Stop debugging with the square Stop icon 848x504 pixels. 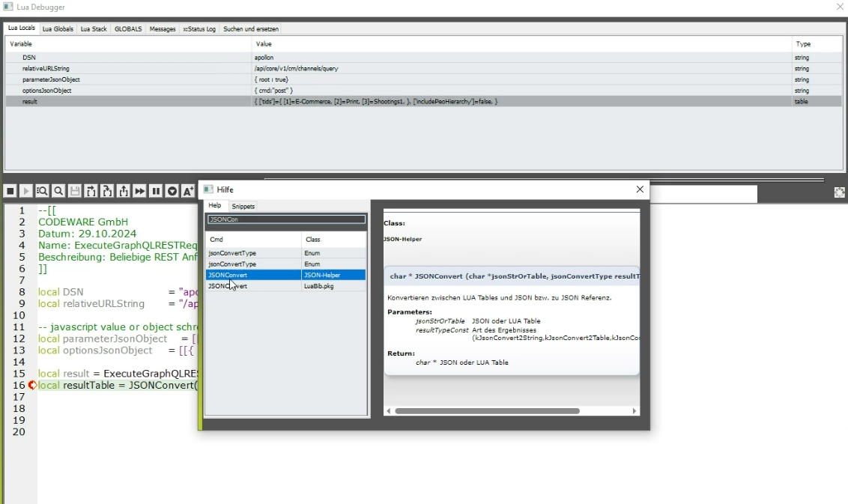pos(10,192)
